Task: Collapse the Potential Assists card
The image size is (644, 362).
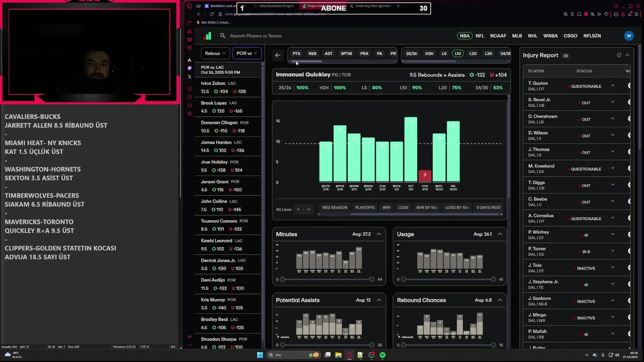Action: pyautogui.click(x=379, y=300)
